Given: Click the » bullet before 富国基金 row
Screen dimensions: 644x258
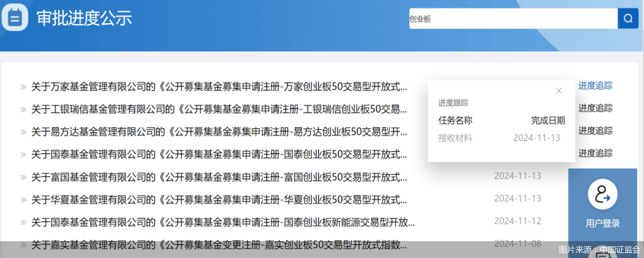Looking at the screenshot, I should (x=23, y=178).
